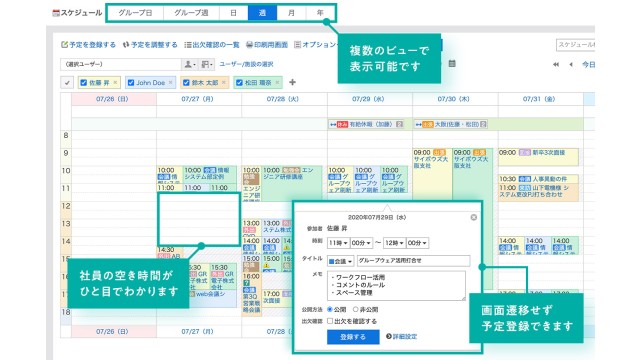Click the plus icon to add a user
640x360 pixels.
292,82
